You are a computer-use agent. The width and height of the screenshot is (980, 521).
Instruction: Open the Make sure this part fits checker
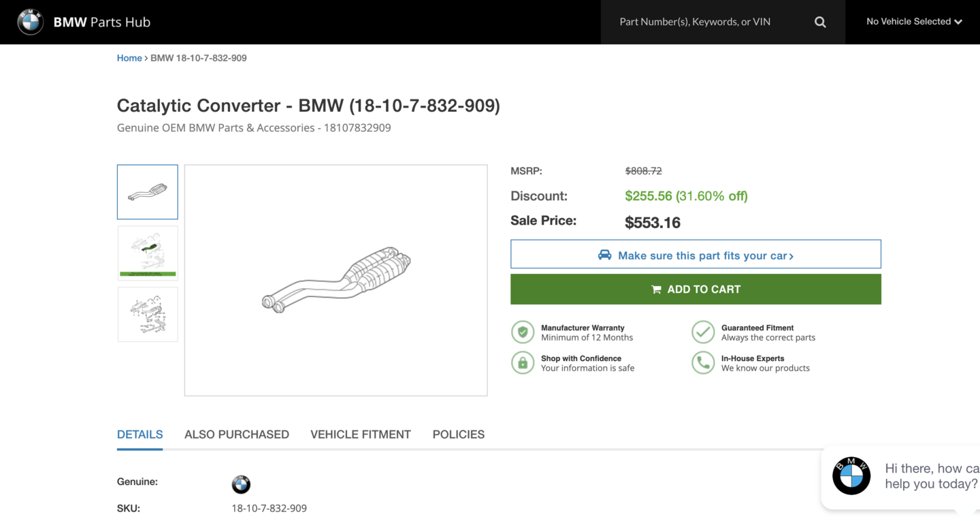[696, 255]
